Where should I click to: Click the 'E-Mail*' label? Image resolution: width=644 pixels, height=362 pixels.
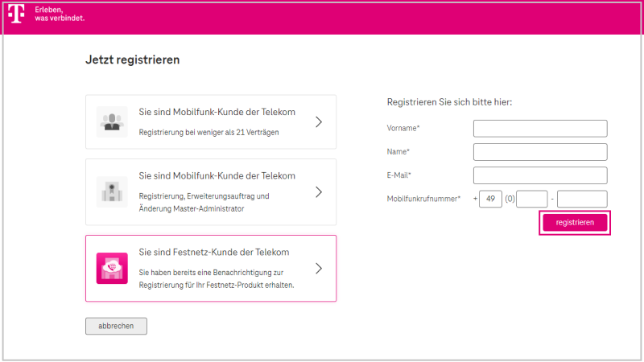[x=398, y=175]
